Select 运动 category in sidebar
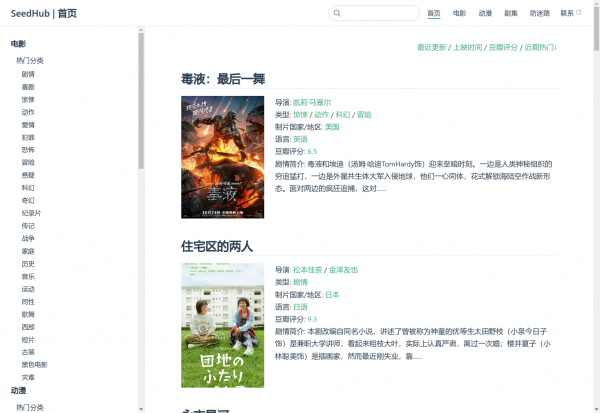The width and height of the screenshot is (600, 413). tap(28, 289)
